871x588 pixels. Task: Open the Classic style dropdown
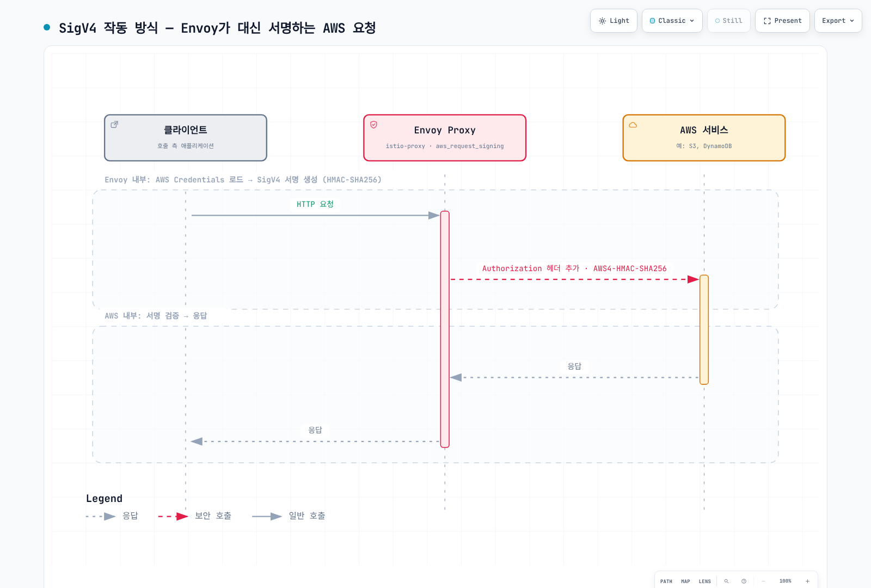pyautogui.click(x=672, y=21)
